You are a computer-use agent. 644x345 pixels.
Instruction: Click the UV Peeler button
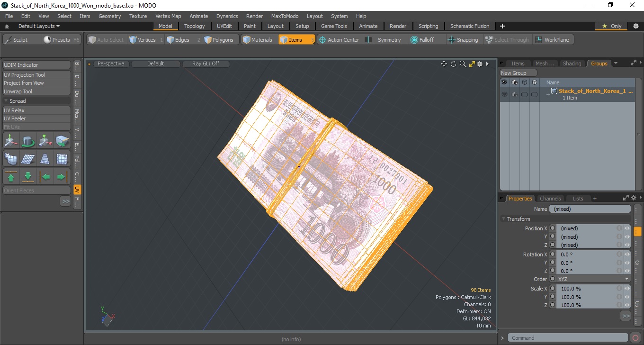37,118
